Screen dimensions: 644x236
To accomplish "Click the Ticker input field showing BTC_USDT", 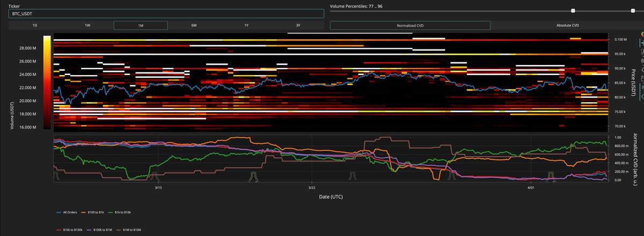I will (x=166, y=13).
